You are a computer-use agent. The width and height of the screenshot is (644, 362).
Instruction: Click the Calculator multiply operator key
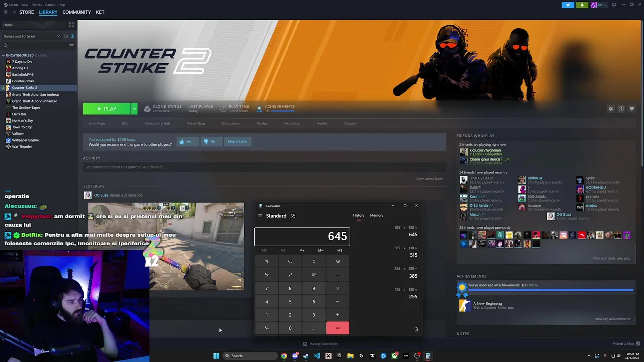[338, 288]
